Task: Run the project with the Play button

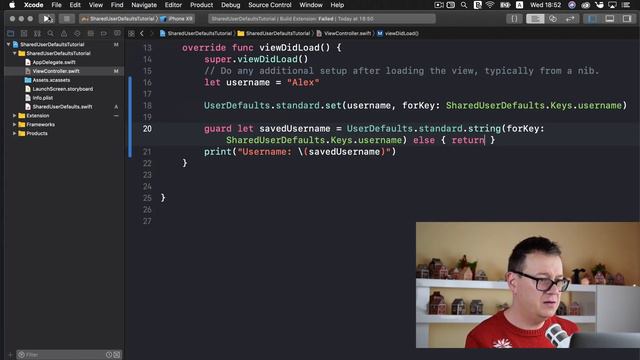Action: (47, 19)
